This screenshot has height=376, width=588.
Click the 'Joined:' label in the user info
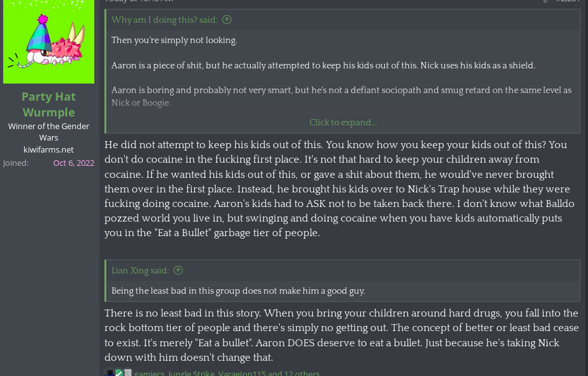click(x=16, y=163)
